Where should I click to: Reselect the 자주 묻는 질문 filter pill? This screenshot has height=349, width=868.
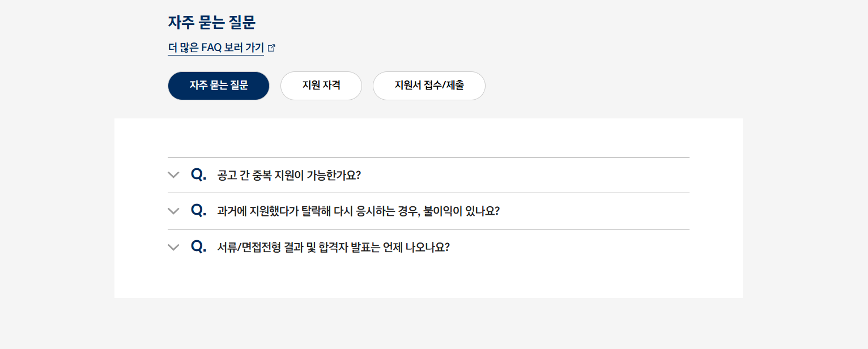click(x=218, y=86)
